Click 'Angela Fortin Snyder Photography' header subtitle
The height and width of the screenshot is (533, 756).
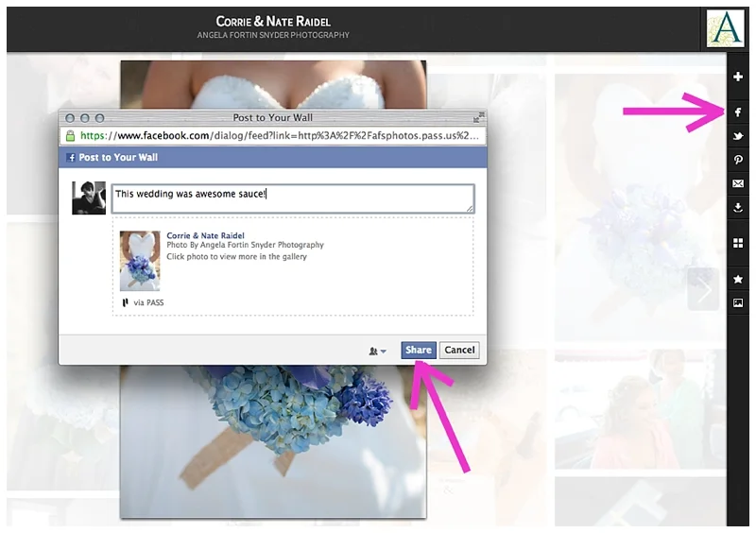tap(273, 35)
